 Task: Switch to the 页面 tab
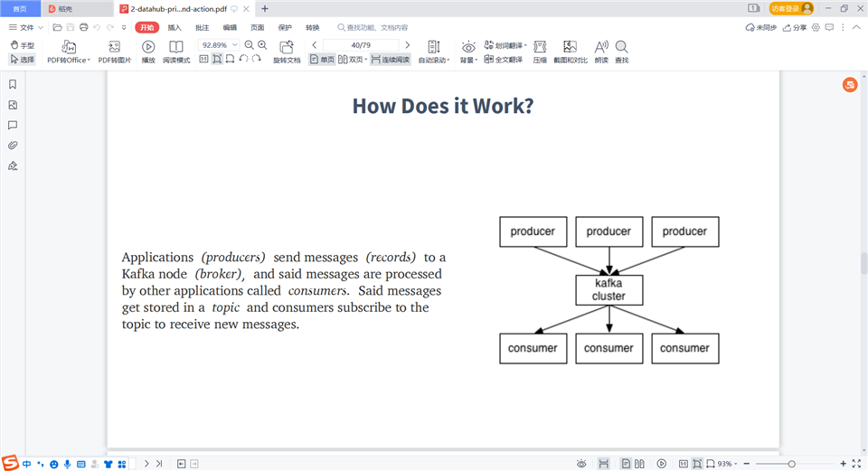point(258,27)
